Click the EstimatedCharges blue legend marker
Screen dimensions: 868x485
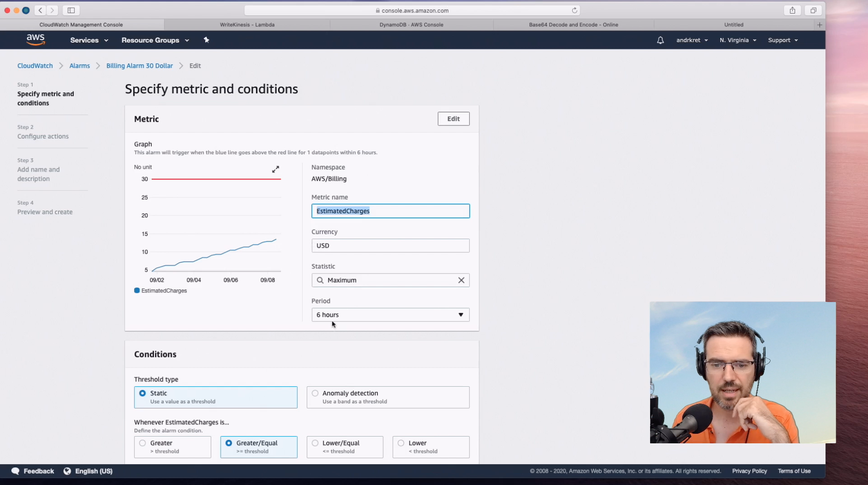point(137,290)
